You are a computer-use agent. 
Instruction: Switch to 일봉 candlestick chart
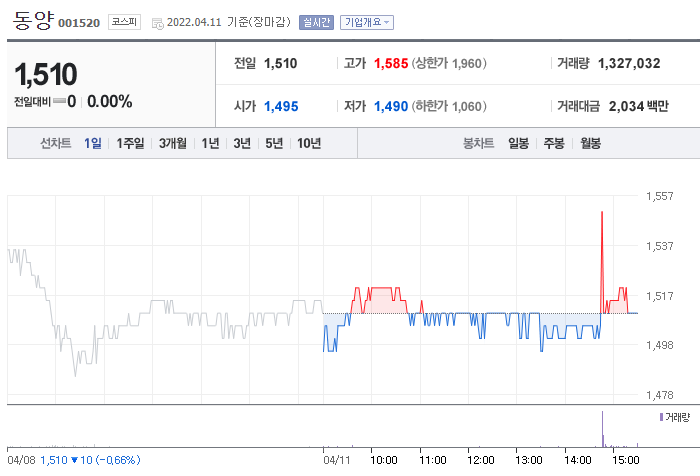click(x=518, y=143)
